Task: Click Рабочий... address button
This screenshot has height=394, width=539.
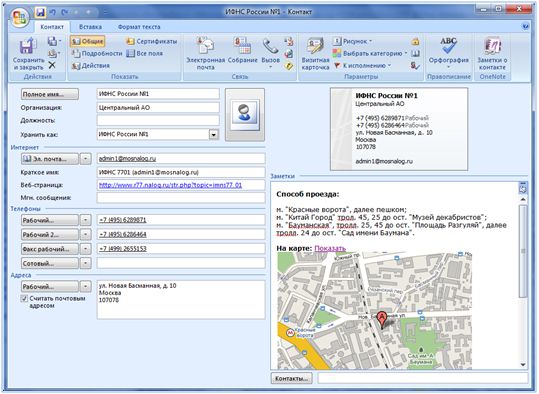Action: (x=50, y=286)
